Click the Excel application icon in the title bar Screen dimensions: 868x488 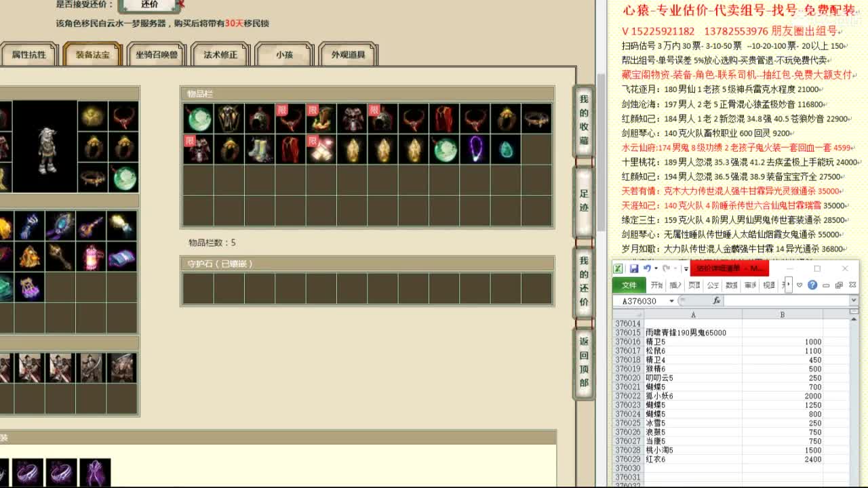pyautogui.click(x=618, y=268)
